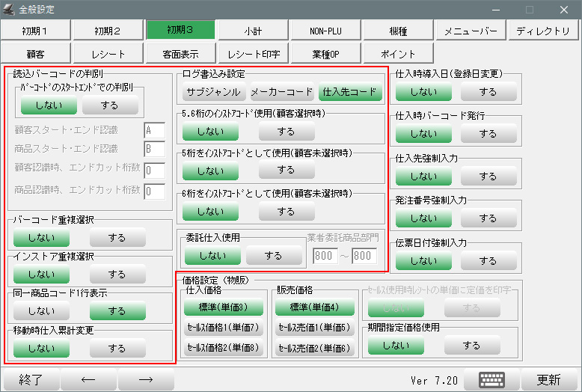Switch to the 初期1 tab
Screen dimensions: 582x392
pyautogui.click(x=34, y=30)
